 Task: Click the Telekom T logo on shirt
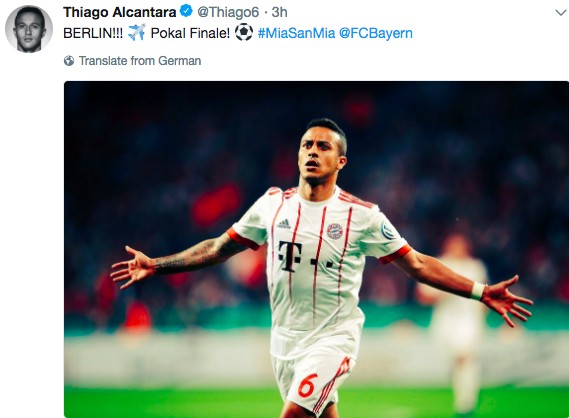point(290,256)
